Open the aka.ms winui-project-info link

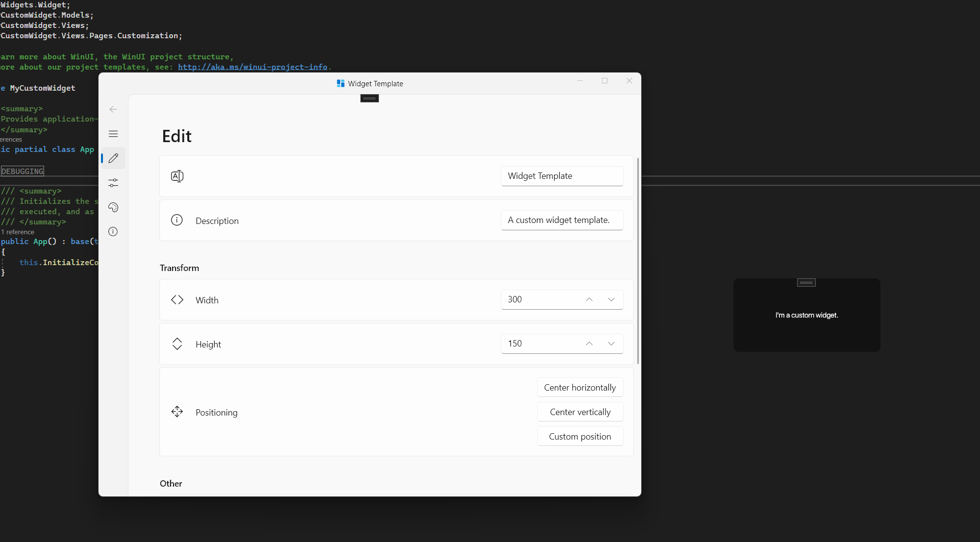click(x=252, y=67)
